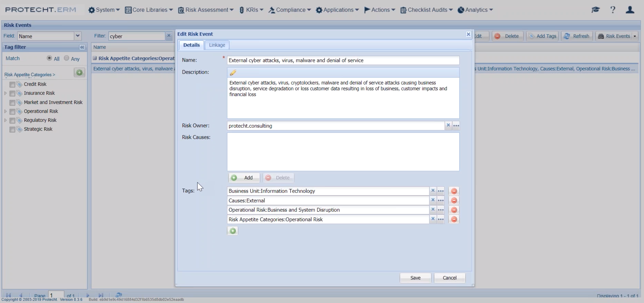Toggle the Operational Risk checkbox in tag filter
The image size is (644, 303).
coord(12,111)
